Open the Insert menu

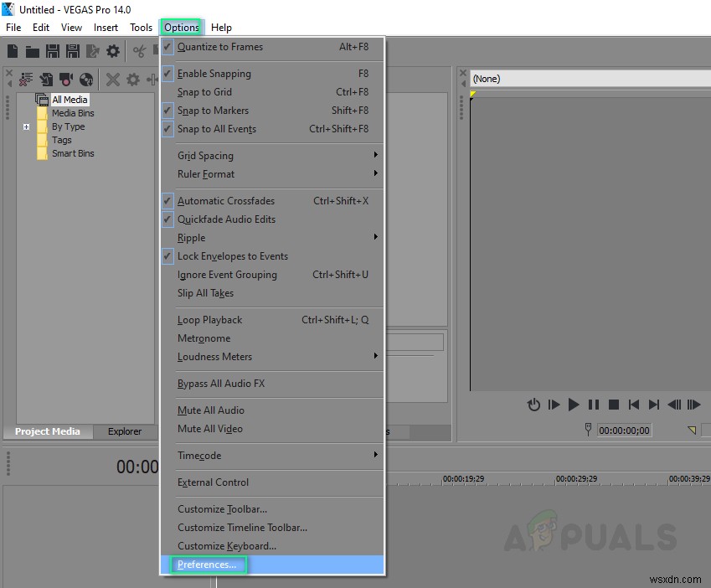(x=106, y=27)
